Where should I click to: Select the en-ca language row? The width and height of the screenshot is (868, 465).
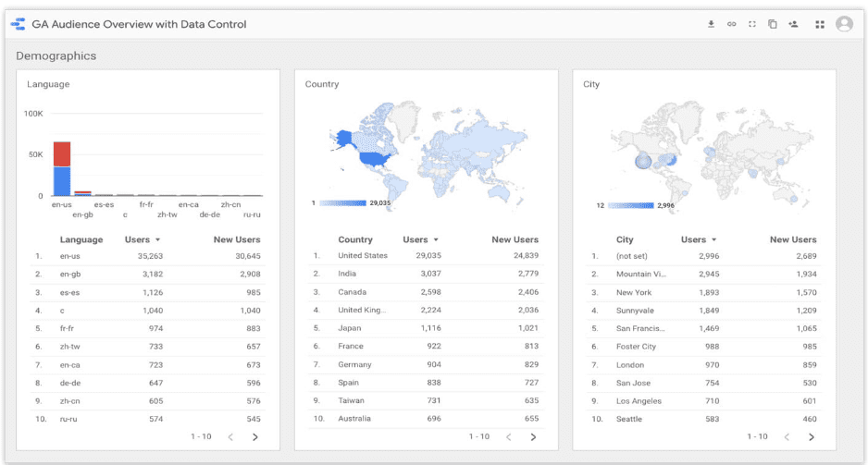148,365
